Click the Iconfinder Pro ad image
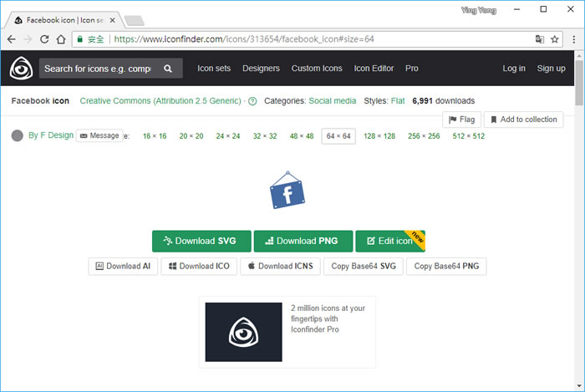Screen dimensions: 585x392 [244, 332]
